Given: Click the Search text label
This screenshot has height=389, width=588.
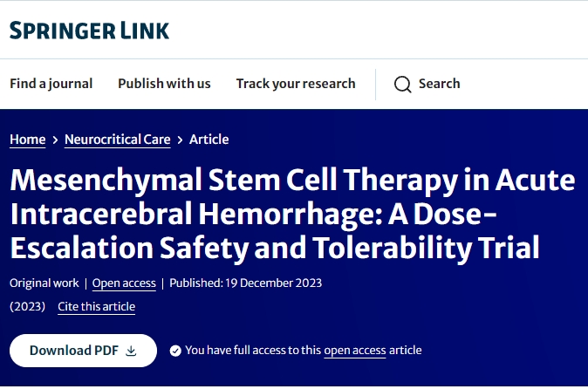Looking at the screenshot, I should tap(439, 84).
